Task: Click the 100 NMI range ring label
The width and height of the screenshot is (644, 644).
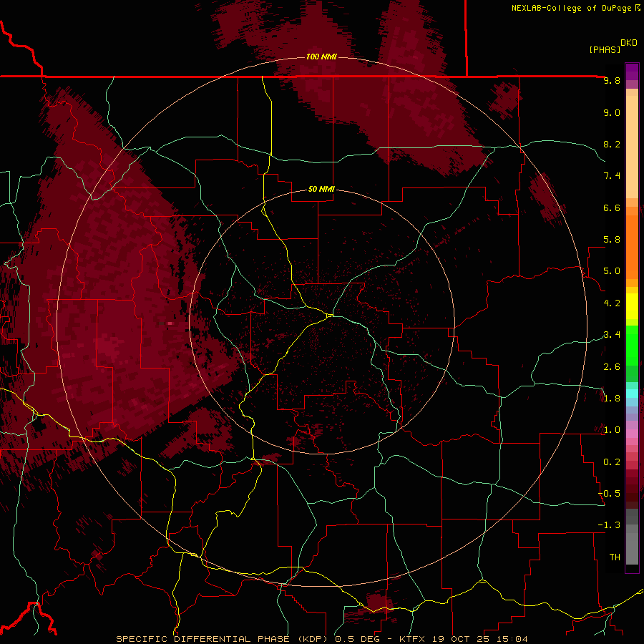Action: tap(321, 57)
